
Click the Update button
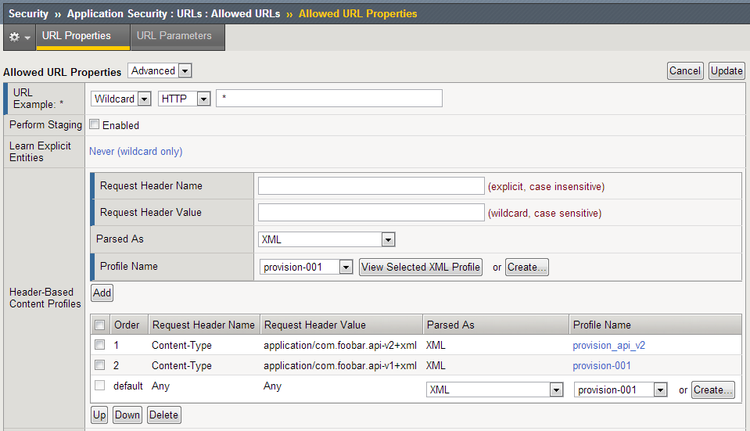[727, 71]
